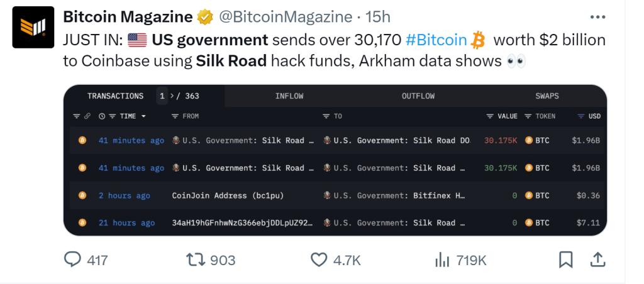Click the link-chain filter icon in table header
This screenshot has width=644, height=284.
[x=88, y=116]
